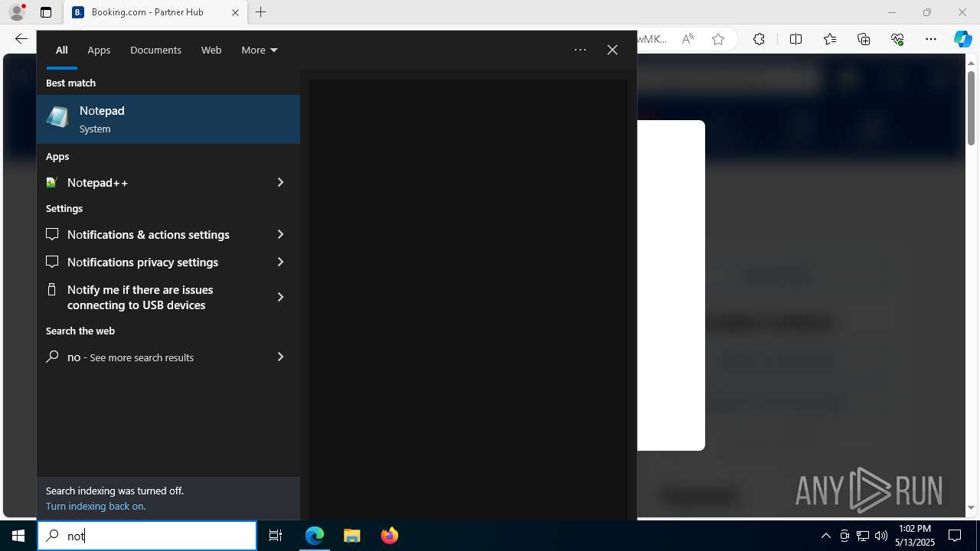Open Task View on the taskbar

coord(276,536)
